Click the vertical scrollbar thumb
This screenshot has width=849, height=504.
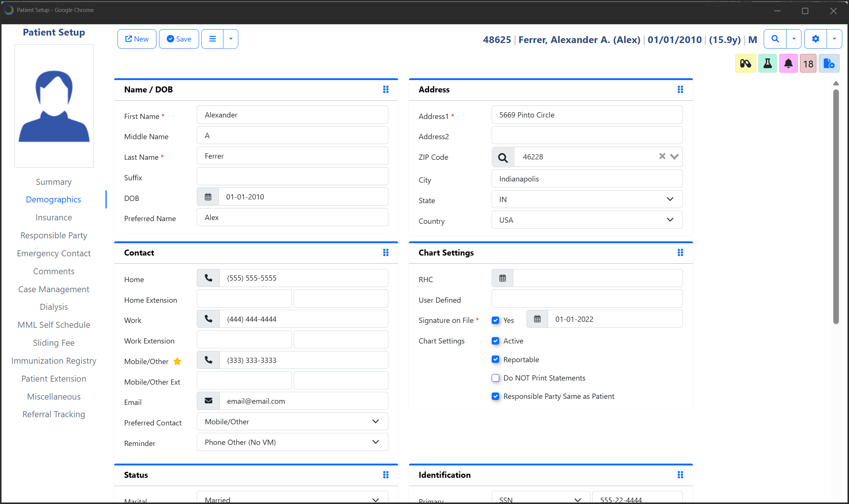[x=836, y=206]
